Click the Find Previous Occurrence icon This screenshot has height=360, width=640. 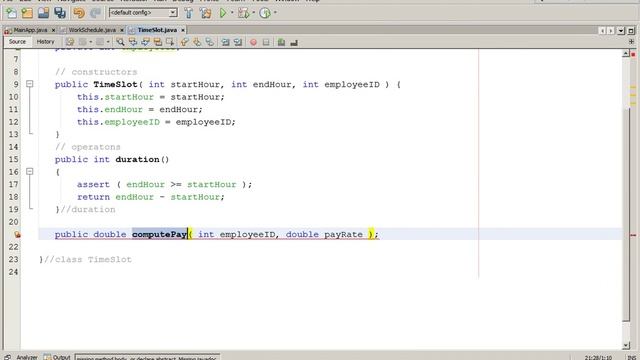coord(133,42)
